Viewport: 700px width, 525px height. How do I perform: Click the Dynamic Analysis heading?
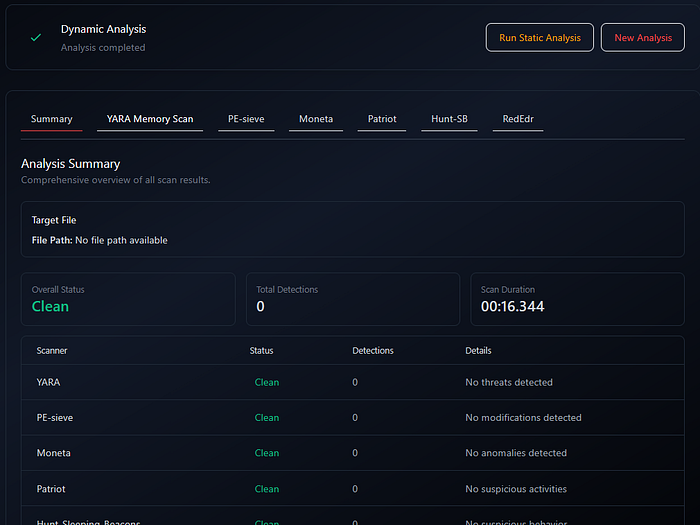[x=104, y=29]
